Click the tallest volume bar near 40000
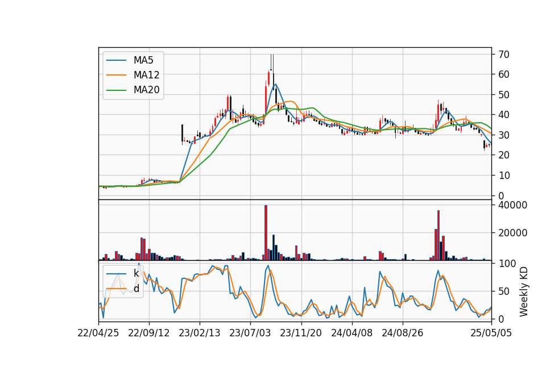Image resolution: width=546 pixels, height=392 pixels. click(266, 233)
